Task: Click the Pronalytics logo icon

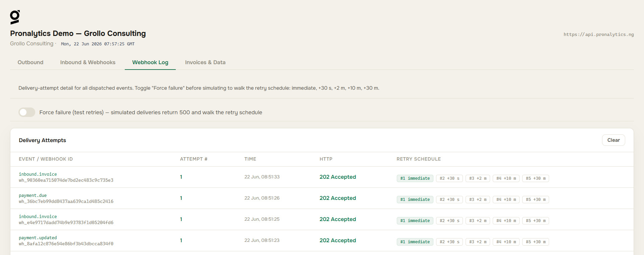Action: [15, 17]
